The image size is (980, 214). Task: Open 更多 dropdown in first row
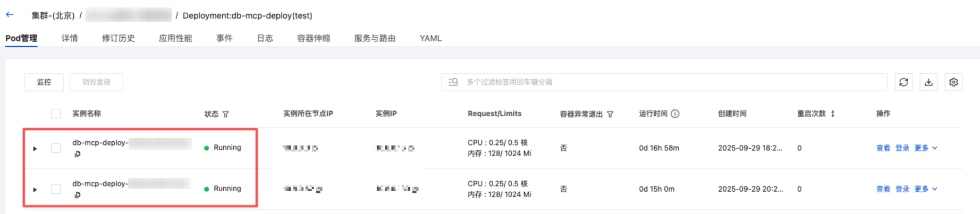(x=926, y=148)
